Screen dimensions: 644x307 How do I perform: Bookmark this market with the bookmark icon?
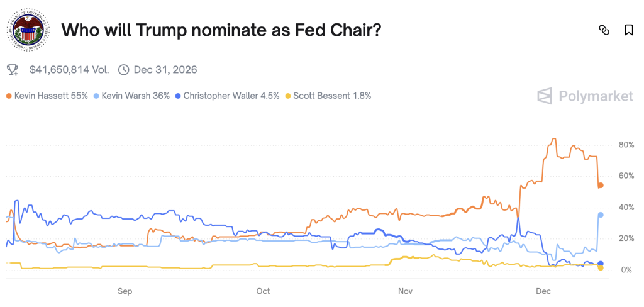628,30
